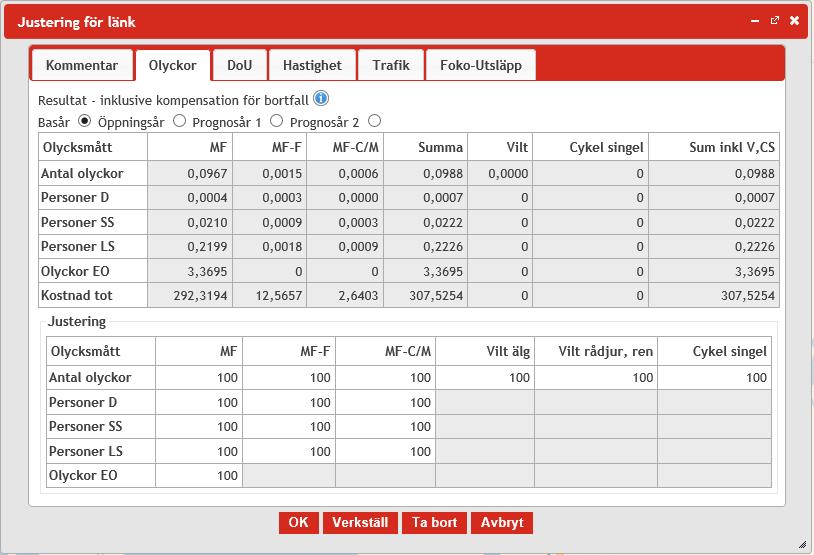Edit Justering Personer D MF-F field

tap(289, 402)
